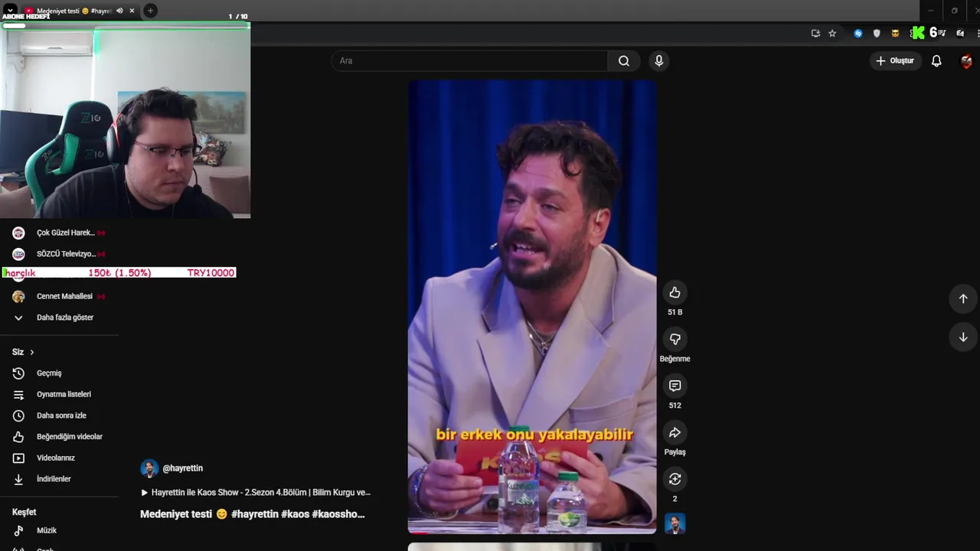
Task: Click the Keşfet section heading
Action: (x=24, y=512)
